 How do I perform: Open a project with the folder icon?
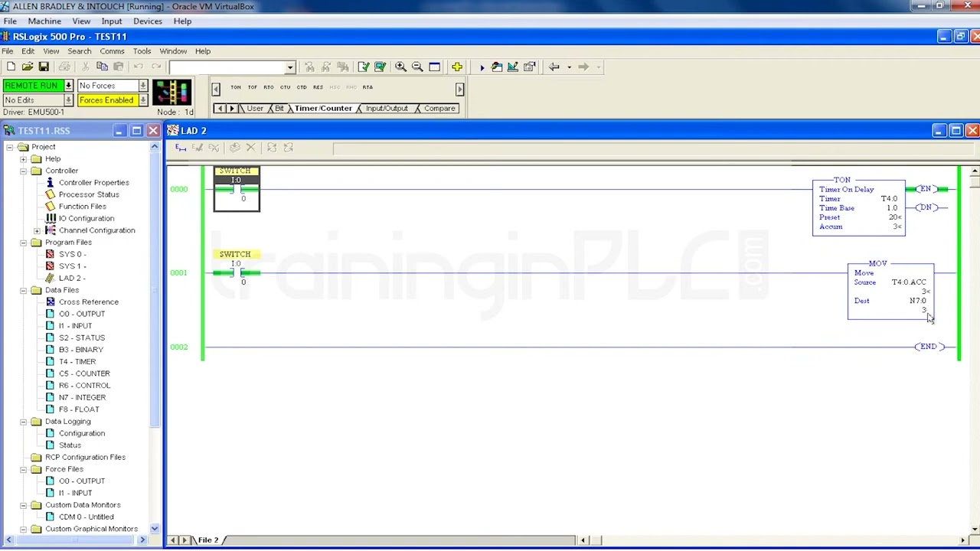pos(28,67)
